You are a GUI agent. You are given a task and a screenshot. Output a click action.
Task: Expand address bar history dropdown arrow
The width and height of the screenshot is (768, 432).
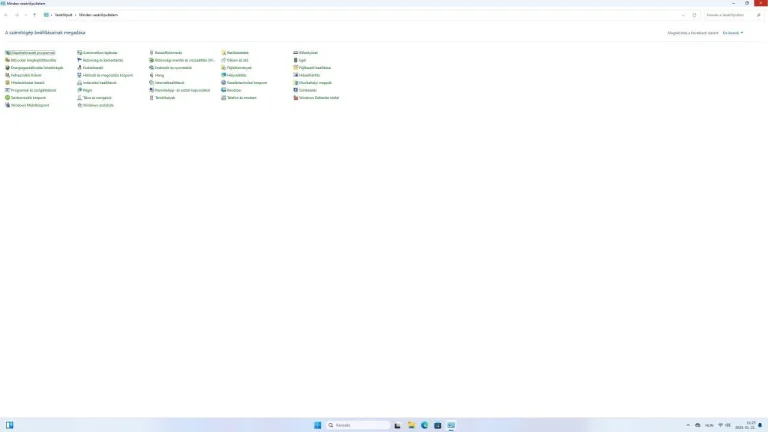coord(683,15)
